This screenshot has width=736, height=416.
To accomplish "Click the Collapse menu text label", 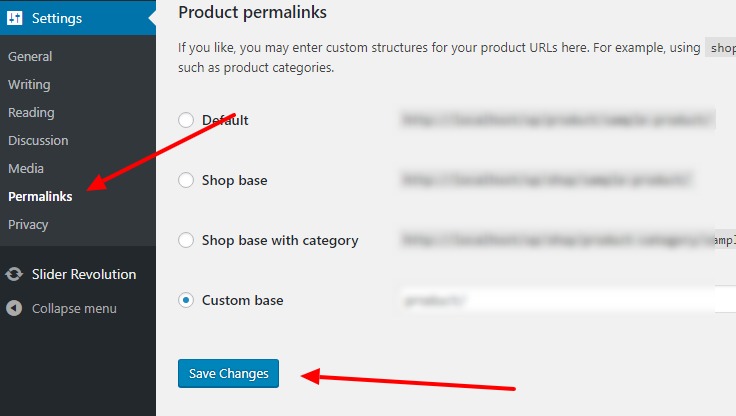I will tap(74, 308).
